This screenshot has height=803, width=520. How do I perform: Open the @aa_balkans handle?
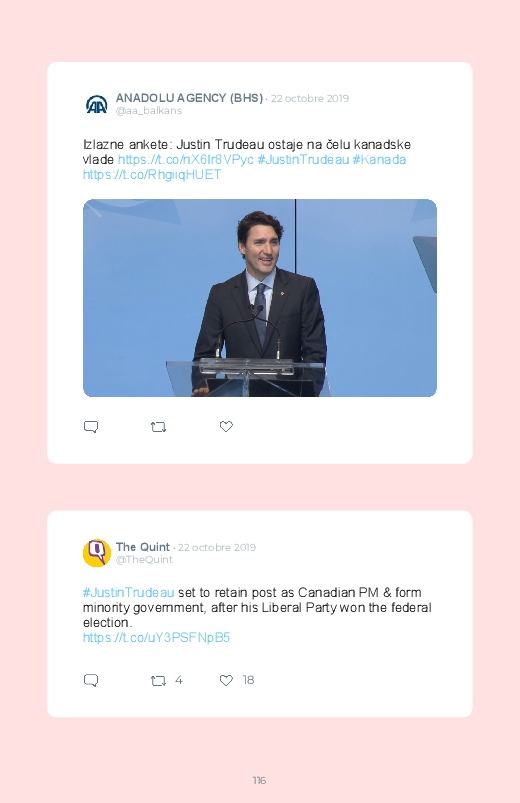coord(149,111)
